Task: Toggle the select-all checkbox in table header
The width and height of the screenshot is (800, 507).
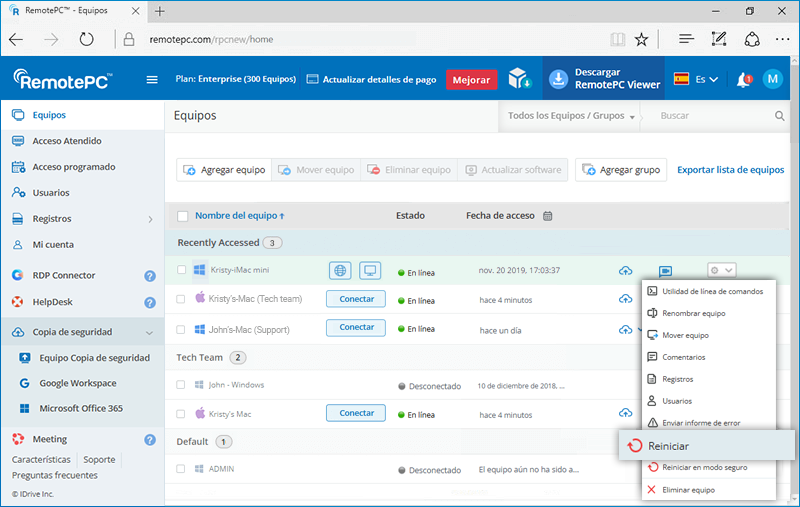Action: [x=182, y=216]
